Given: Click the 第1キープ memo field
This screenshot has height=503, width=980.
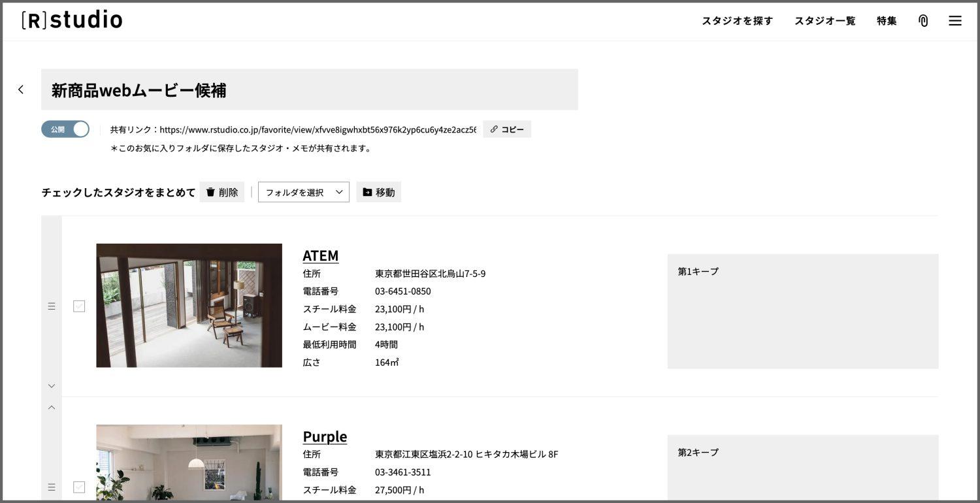Looking at the screenshot, I should pyautogui.click(x=802, y=312).
